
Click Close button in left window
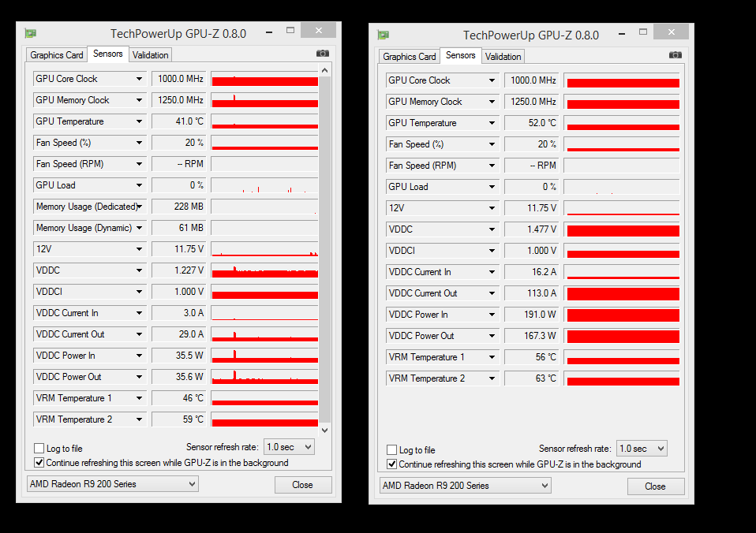(x=303, y=485)
